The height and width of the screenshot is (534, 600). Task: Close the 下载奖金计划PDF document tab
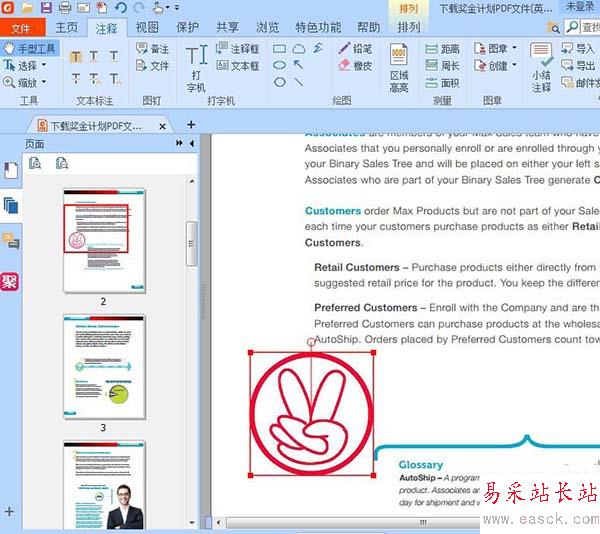tap(163, 126)
